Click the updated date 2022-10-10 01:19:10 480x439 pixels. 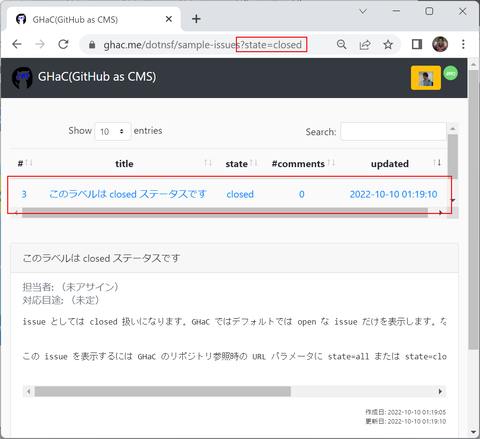[393, 194]
